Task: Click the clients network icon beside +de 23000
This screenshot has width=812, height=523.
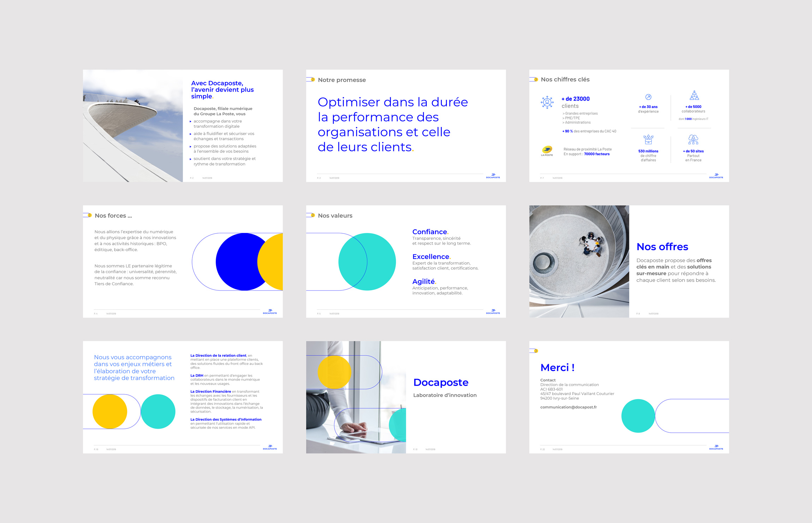Action: click(x=547, y=102)
